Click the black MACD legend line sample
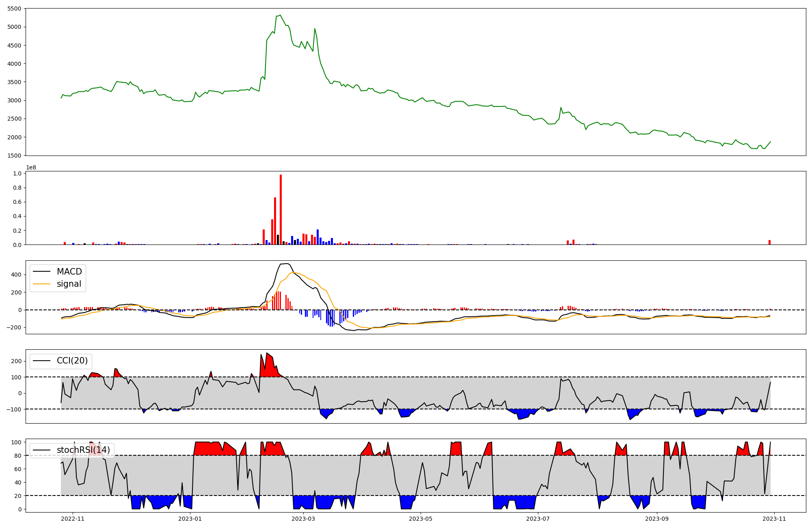 pos(41,272)
